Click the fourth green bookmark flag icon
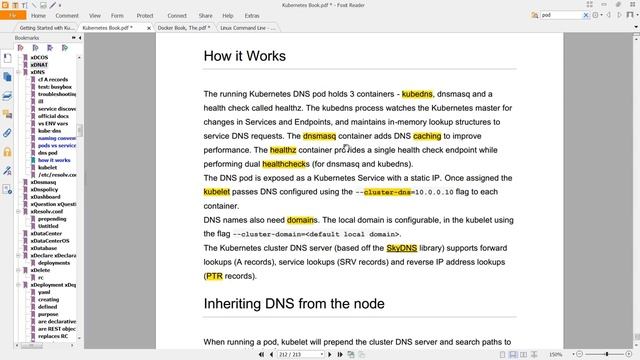640x360 pixels. (65, 48)
